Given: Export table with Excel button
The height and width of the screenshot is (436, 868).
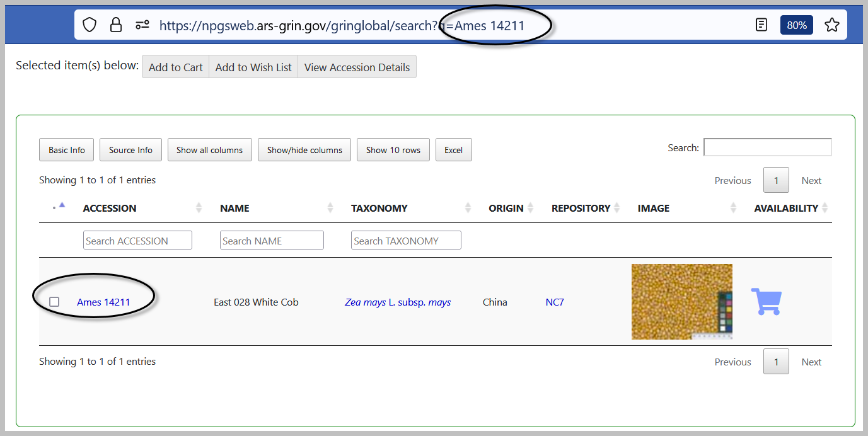Looking at the screenshot, I should [453, 150].
